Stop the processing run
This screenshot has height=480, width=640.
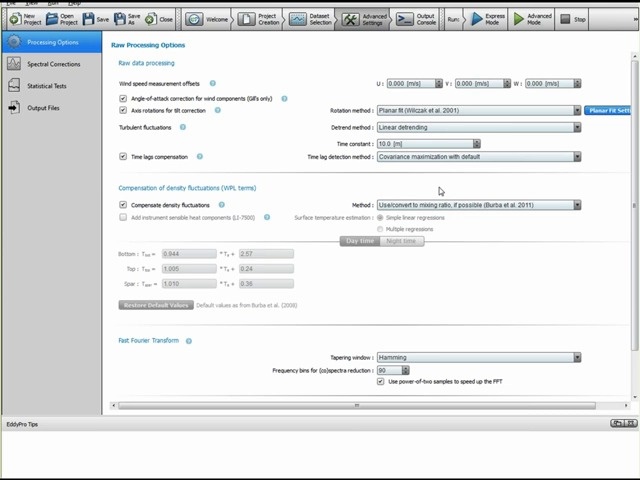click(573, 19)
